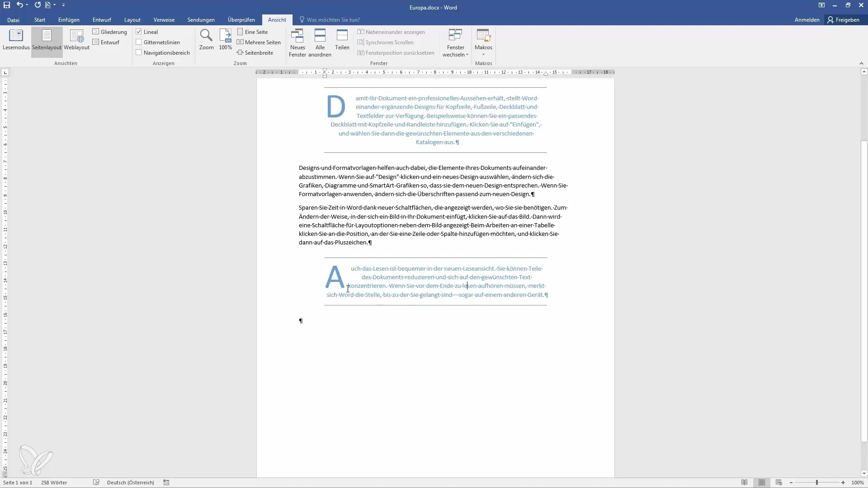
Task: Click the Undo arrow icon
Action: pyautogui.click(x=19, y=5)
